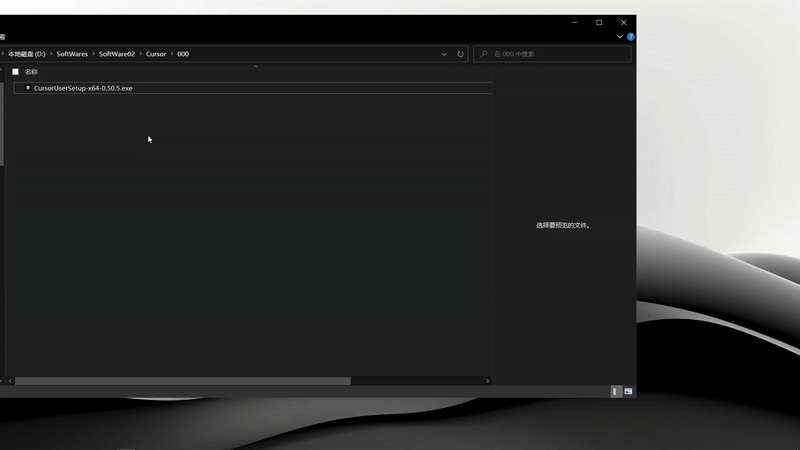Open the CursorUserSetup-x64-0.50.5.exe file
800x450 pixels.
pyautogui.click(x=83, y=88)
